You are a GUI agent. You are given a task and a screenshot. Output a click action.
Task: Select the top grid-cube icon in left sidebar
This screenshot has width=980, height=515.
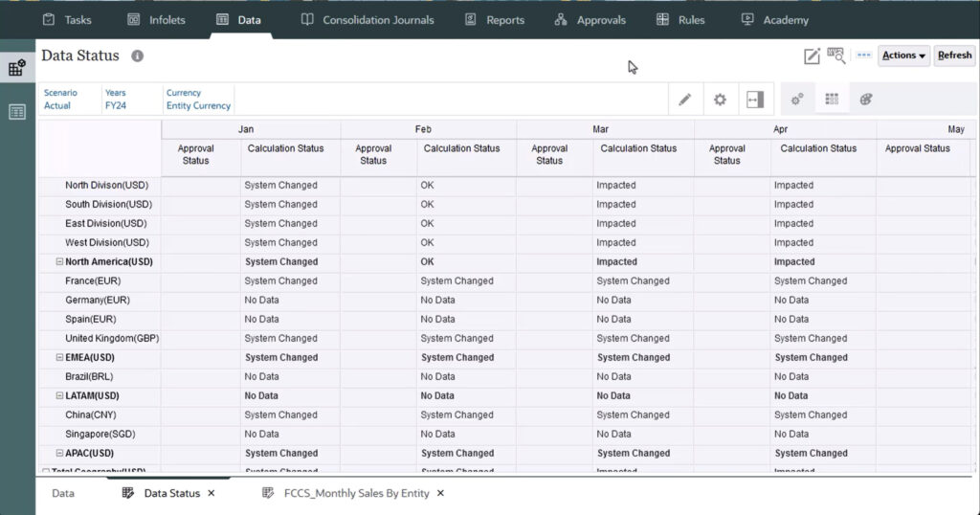point(17,68)
